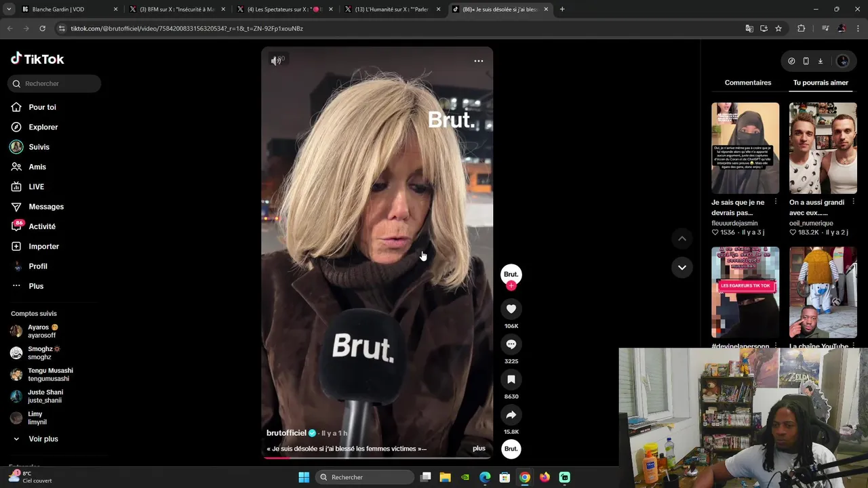Go to the previous video with up arrow
The width and height of the screenshot is (868, 488).
pos(682,239)
